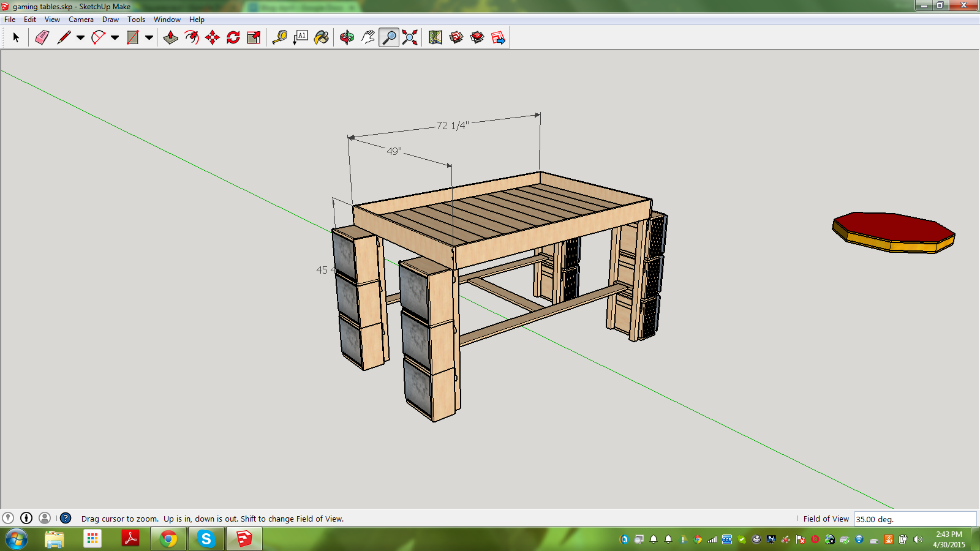Open Google Chrome from the taskbar
The image size is (980, 551).
[x=168, y=539]
